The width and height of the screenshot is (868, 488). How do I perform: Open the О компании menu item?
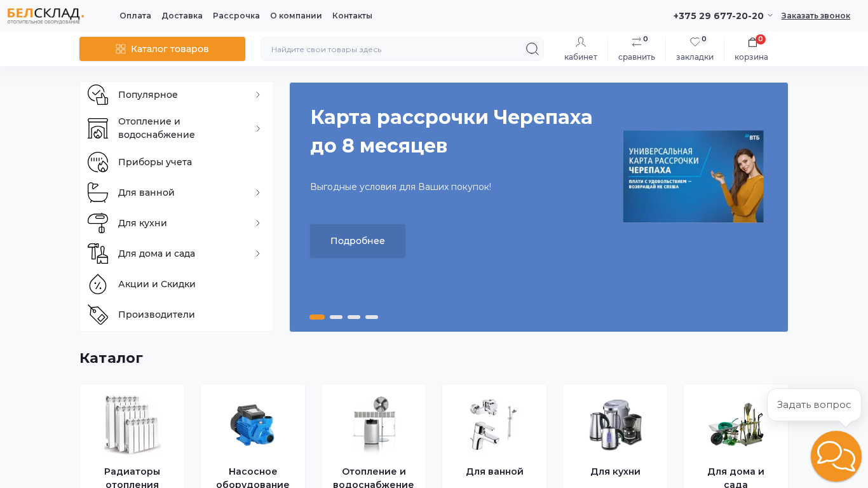pos(296,15)
